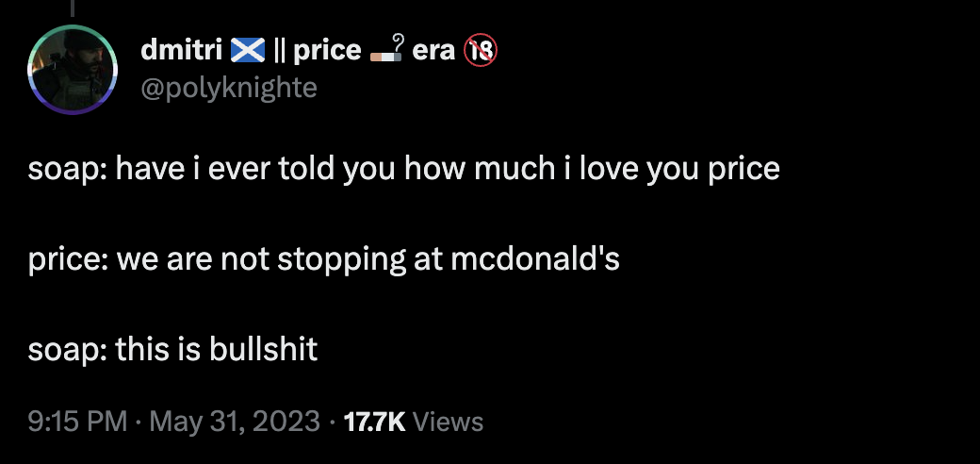The height and width of the screenshot is (464, 980).
Task: Open the @polyknighte handle link
Action: (x=228, y=89)
